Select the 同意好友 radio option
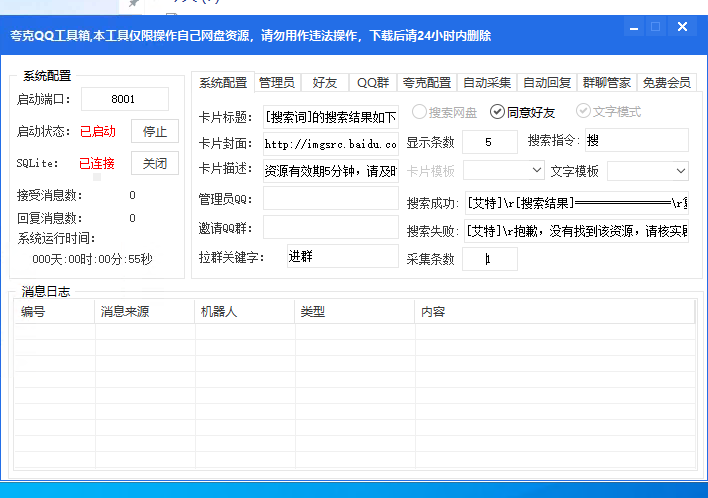Viewport: 708px width, 498px height. (x=497, y=112)
